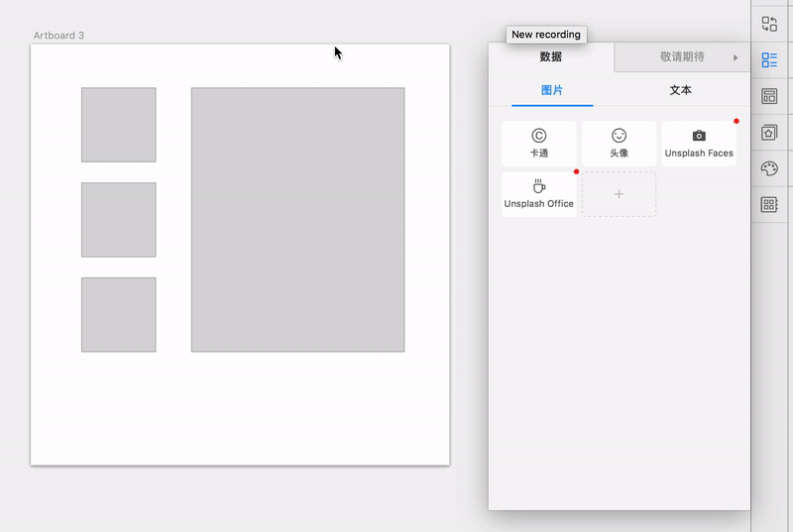This screenshot has width=793, height=532.
Task: Switch to the 敬请期待 tab
Action: click(682, 57)
